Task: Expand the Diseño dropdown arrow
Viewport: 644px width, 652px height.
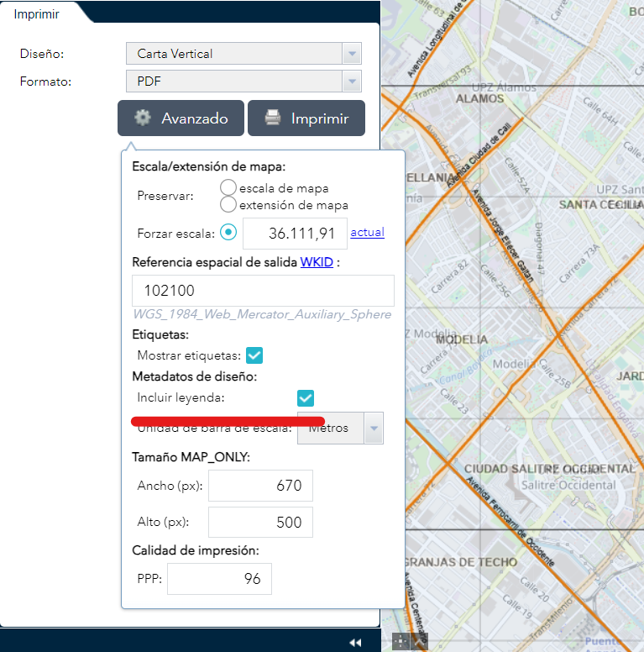Action: tap(352, 54)
